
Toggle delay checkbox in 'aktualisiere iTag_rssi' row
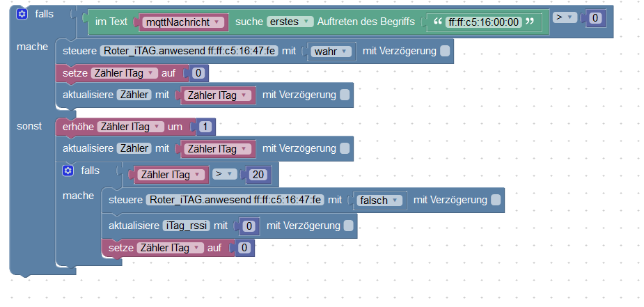click(348, 226)
